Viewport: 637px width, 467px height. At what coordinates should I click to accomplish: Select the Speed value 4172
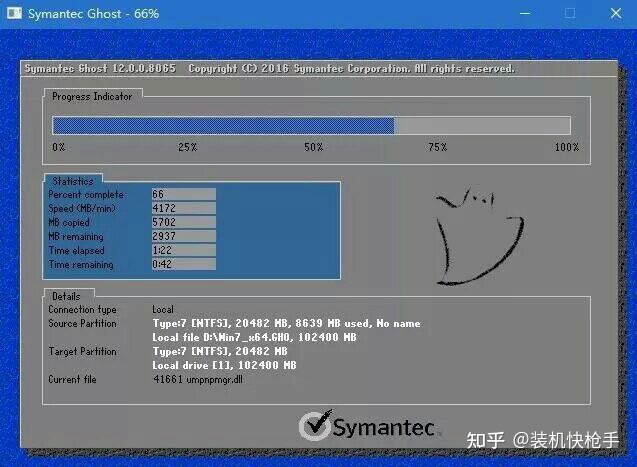tap(184, 208)
